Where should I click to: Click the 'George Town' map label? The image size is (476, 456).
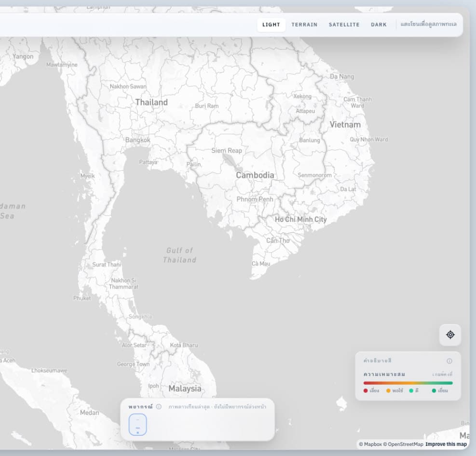[133, 364]
